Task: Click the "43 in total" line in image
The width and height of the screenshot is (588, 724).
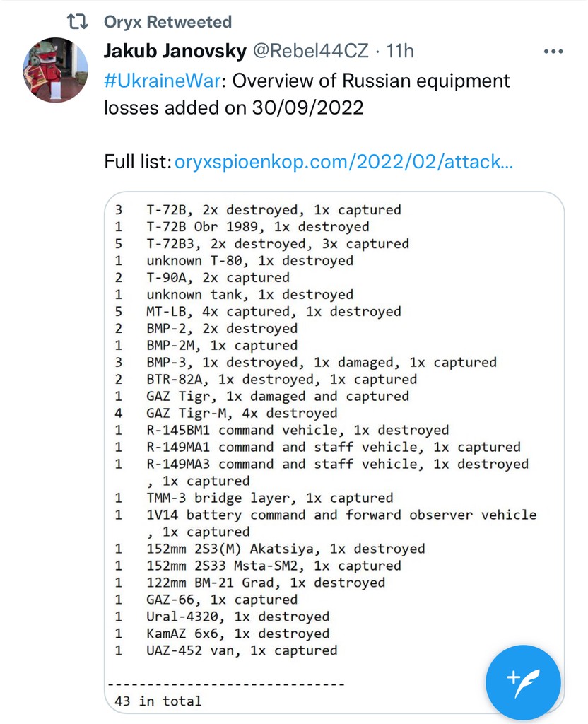Action: tap(158, 701)
